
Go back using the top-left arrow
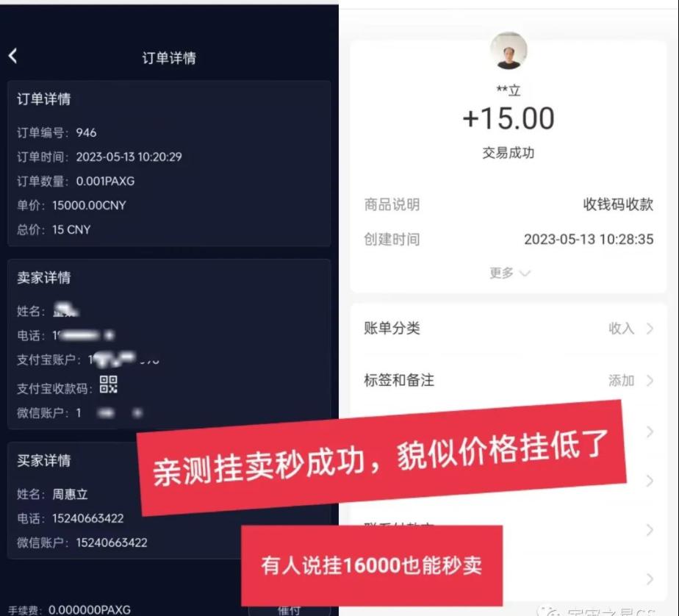click(13, 56)
